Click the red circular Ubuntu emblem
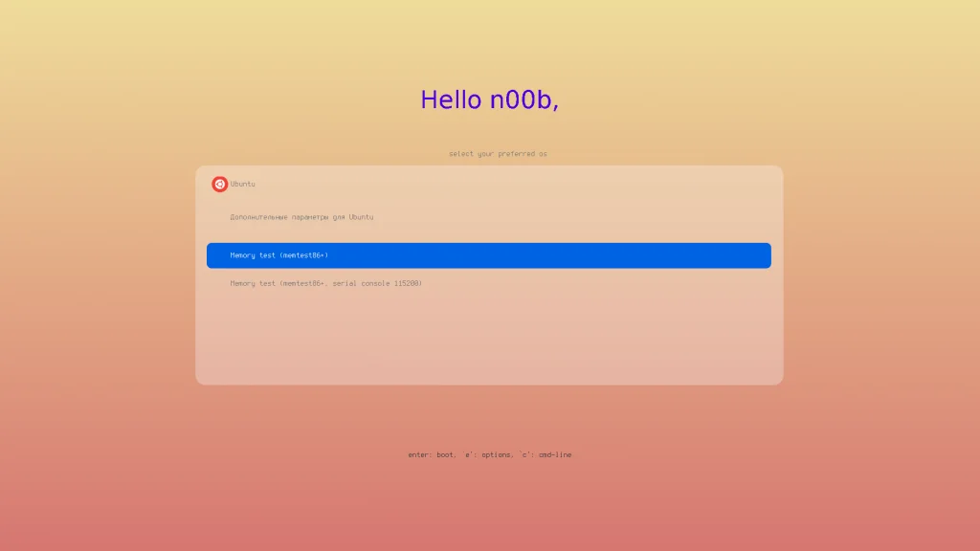 pos(219,184)
